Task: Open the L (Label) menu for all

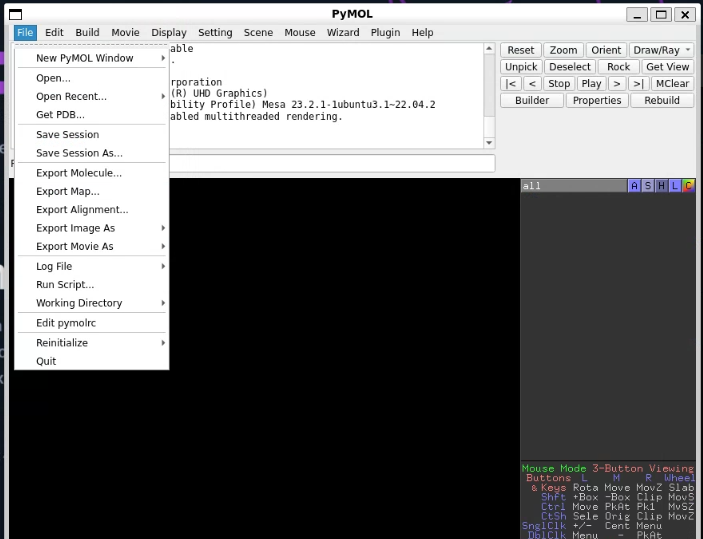Action: click(675, 186)
